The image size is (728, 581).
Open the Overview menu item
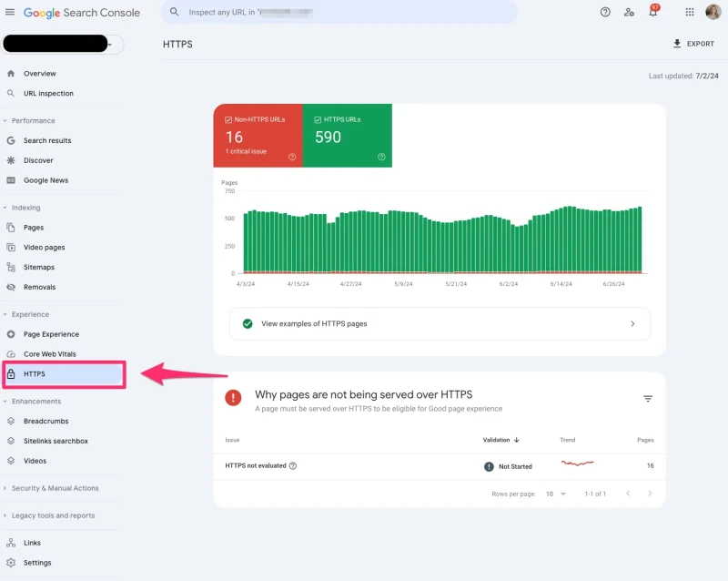(40, 74)
